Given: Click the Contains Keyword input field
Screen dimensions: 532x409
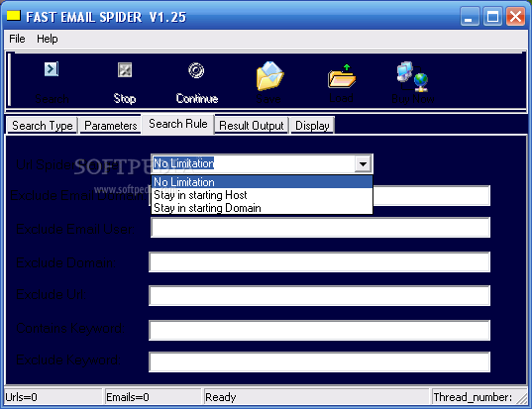Looking at the screenshot, I should point(320,330).
